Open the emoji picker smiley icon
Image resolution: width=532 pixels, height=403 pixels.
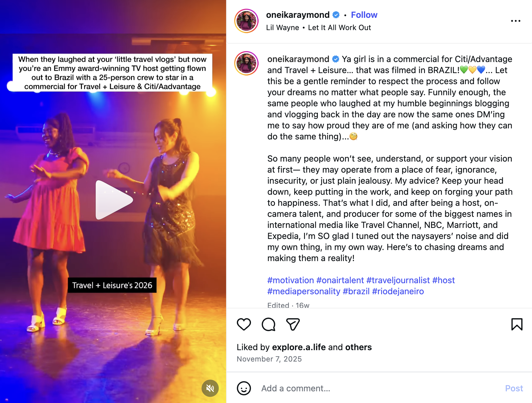click(244, 388)
